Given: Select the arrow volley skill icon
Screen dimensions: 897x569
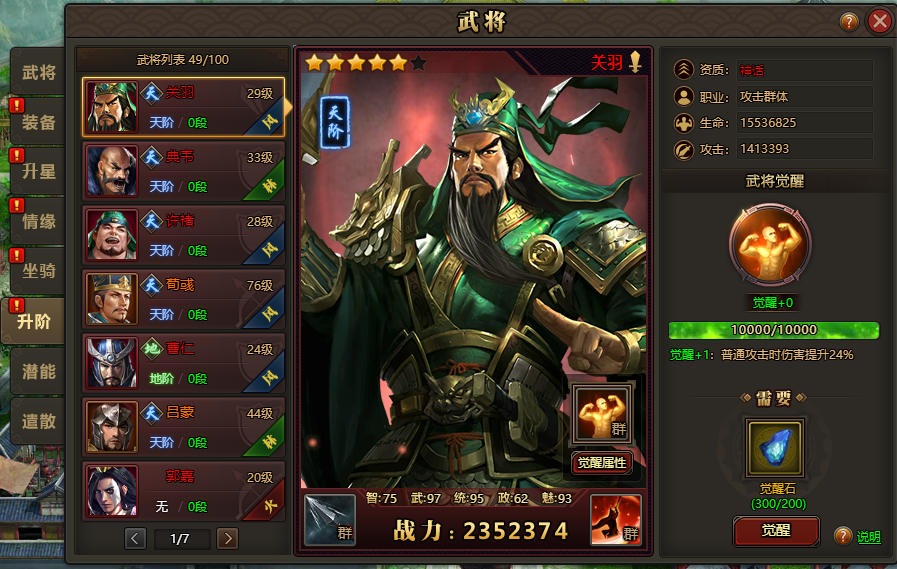Looking at the screenshot, I should [x=330, y=520].
